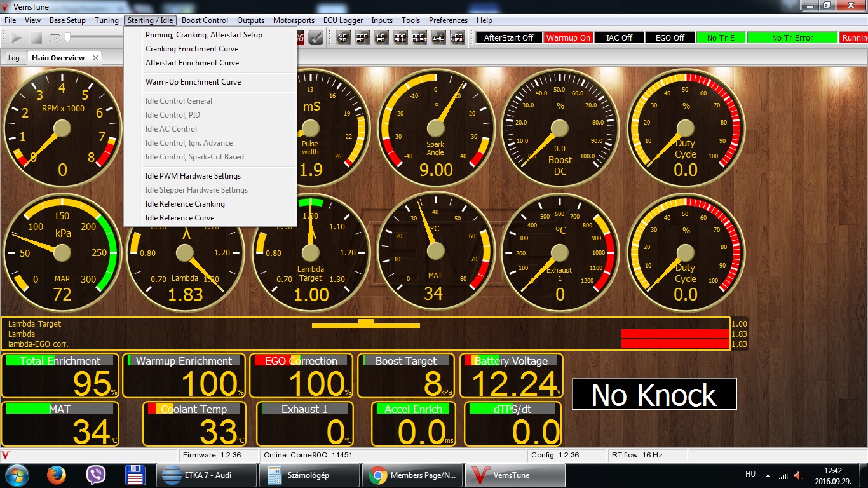Open the LA 2D lambda table view
The height and width of the screenshot is (488, 868).
point(381,37)
